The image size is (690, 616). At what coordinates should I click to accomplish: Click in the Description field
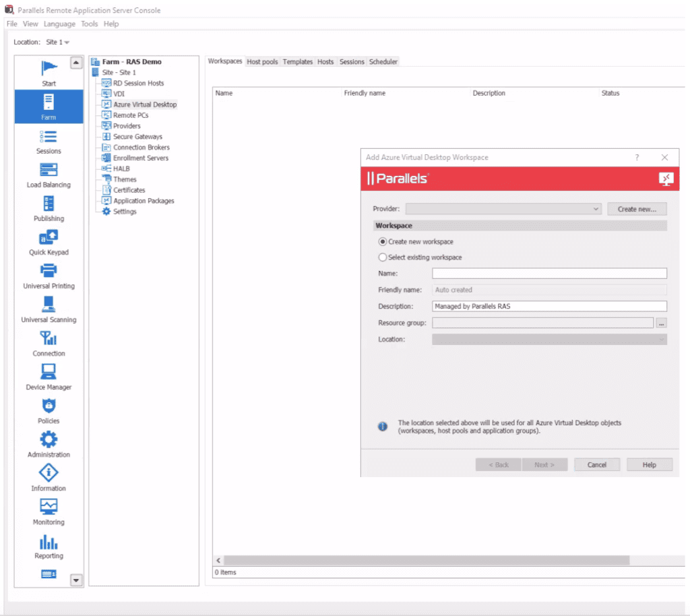pos(549,307)
